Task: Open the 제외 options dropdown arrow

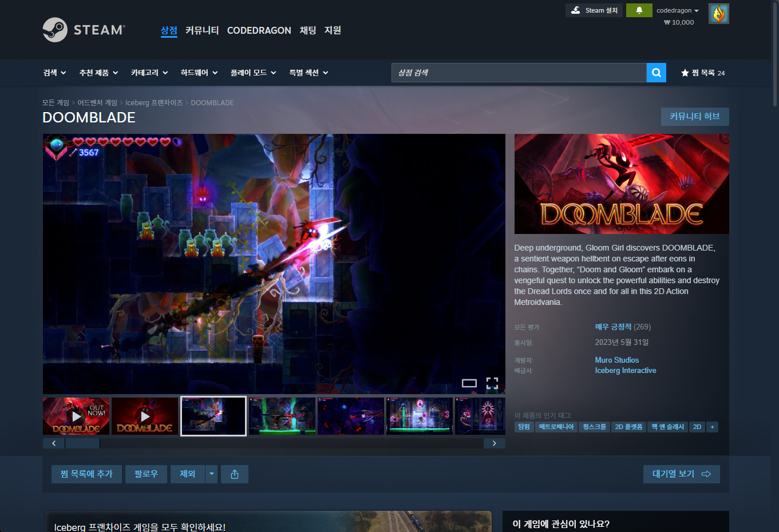Action: [212, 474]
